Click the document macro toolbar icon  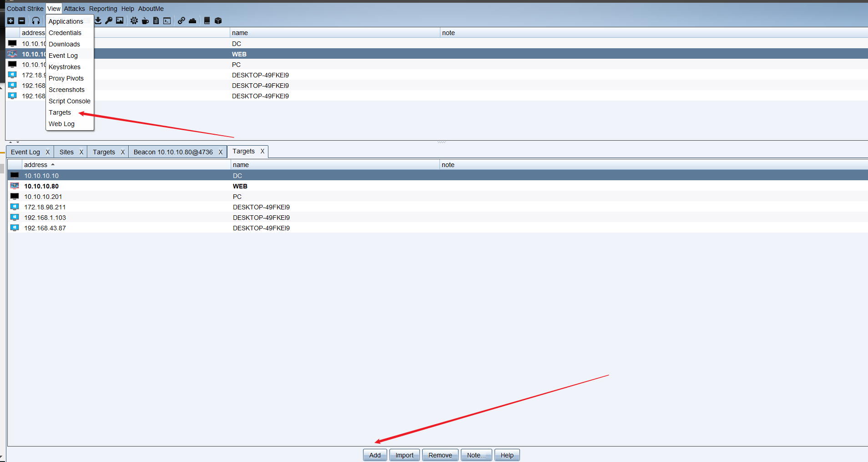pos(156,21)
